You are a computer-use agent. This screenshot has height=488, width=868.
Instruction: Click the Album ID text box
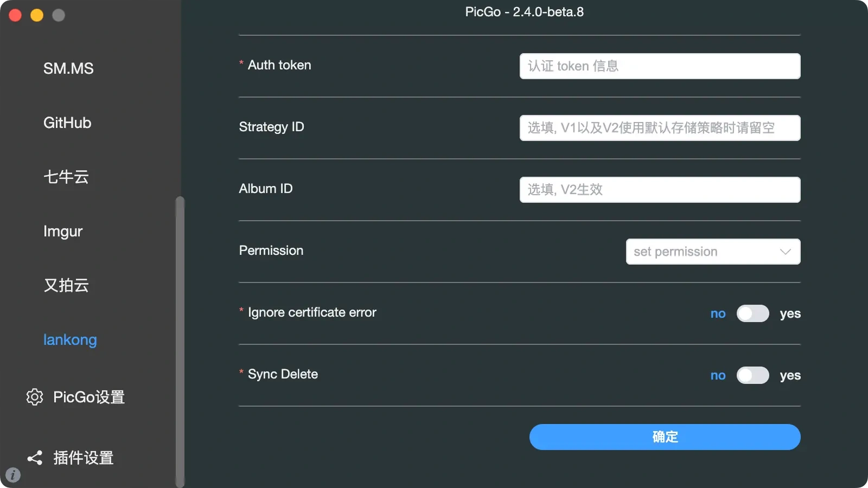click(660, 190)
